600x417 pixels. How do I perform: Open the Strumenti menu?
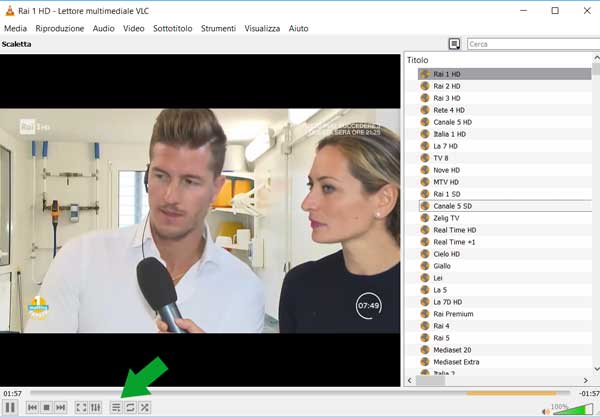coord(218,28)
